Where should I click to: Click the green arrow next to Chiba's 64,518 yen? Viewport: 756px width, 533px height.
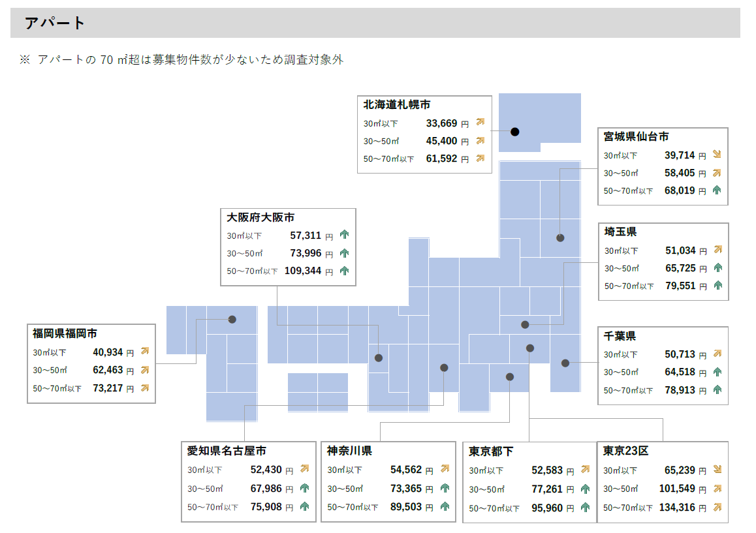point(717,372)
